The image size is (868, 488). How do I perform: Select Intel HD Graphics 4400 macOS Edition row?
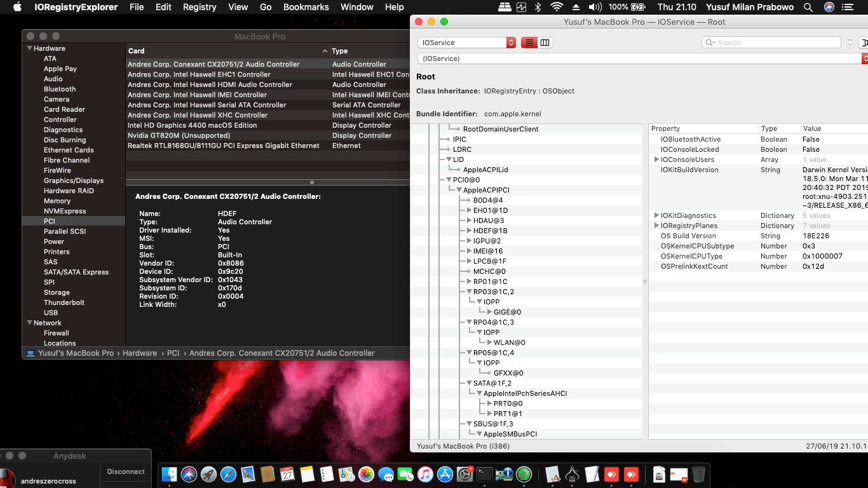(x=268, y=125)
